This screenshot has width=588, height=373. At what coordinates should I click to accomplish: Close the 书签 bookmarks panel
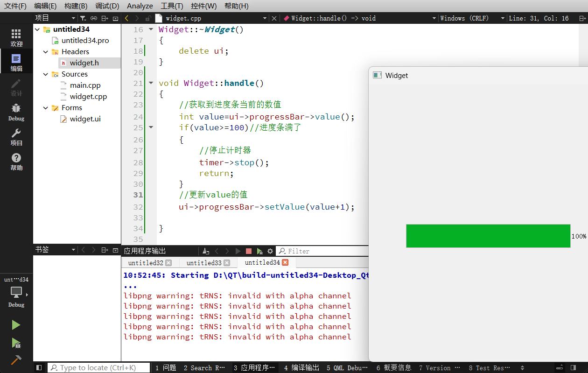pos(115,250)
